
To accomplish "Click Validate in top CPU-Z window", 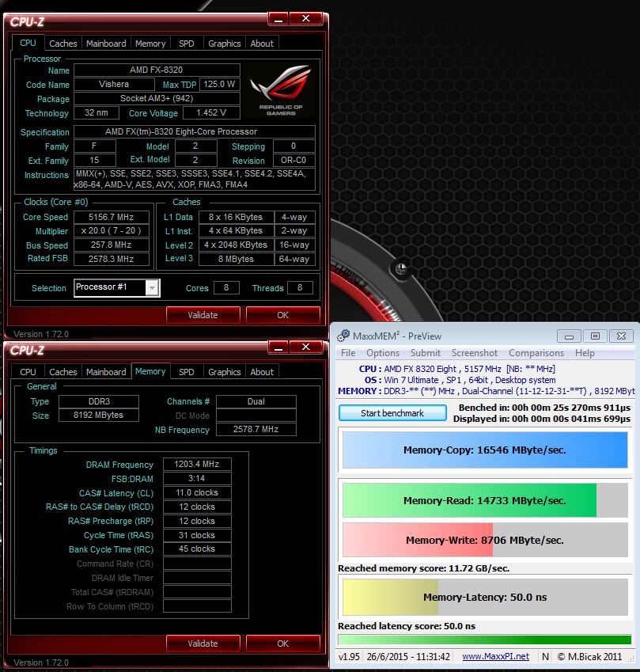I will 203,315.
